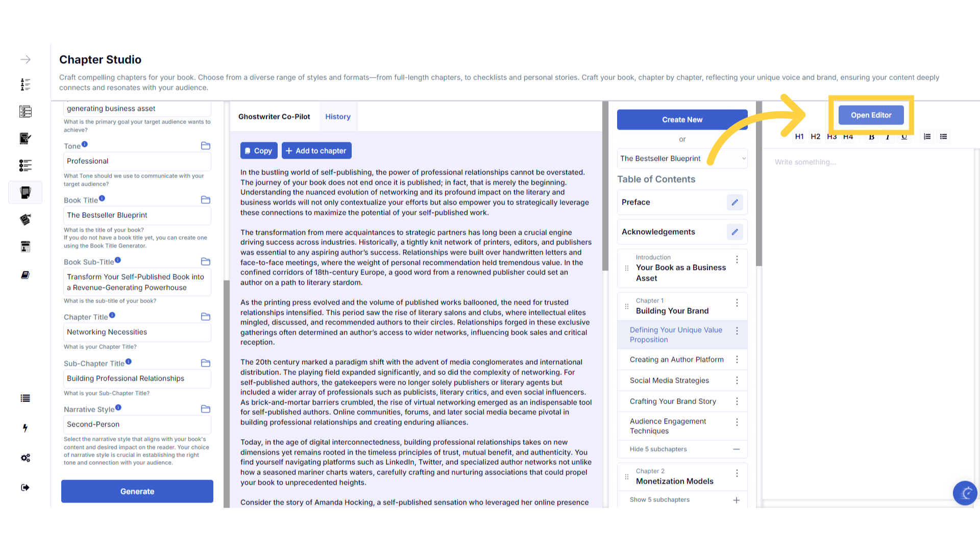This screenshot has width=980, height=551.
Task: Apply H1 heading in the editor toolbar
Action: pos(799,137)
